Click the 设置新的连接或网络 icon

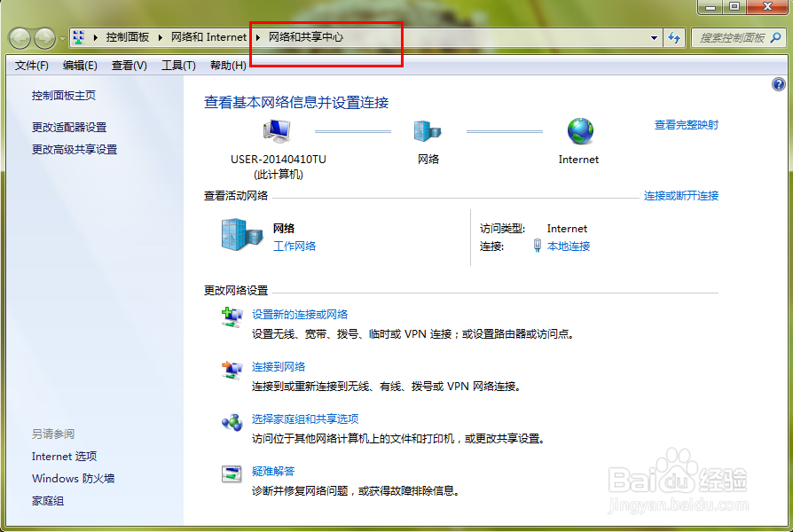(x=232, y=317)
